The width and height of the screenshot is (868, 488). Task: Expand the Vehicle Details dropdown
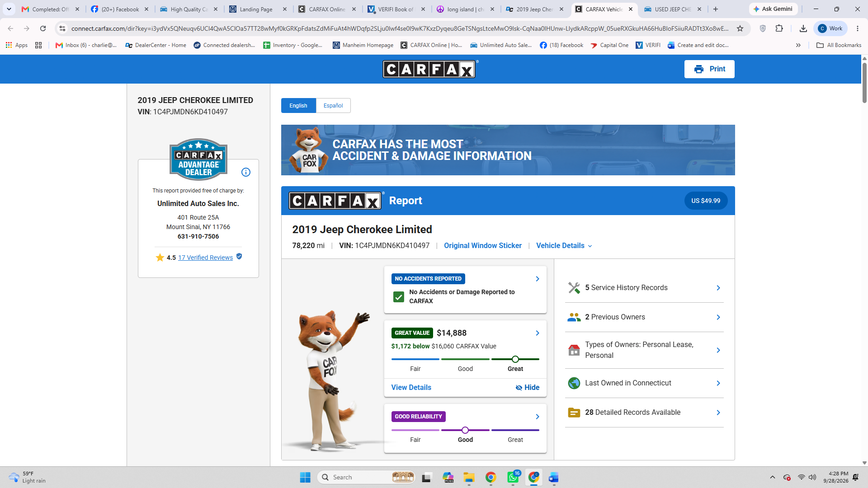coord(564,246)
